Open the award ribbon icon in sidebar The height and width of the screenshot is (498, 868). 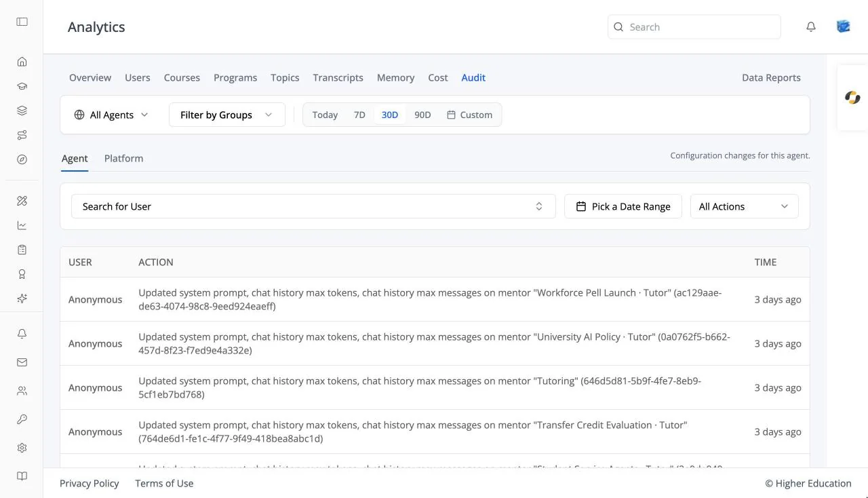pyautogui.click(x=22, y=274)
